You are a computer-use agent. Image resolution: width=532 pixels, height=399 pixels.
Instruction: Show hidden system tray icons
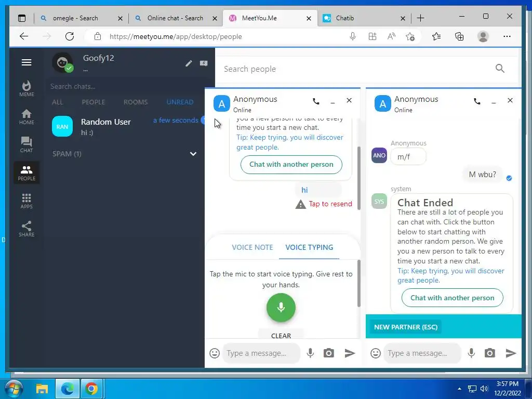pos(459,389)
